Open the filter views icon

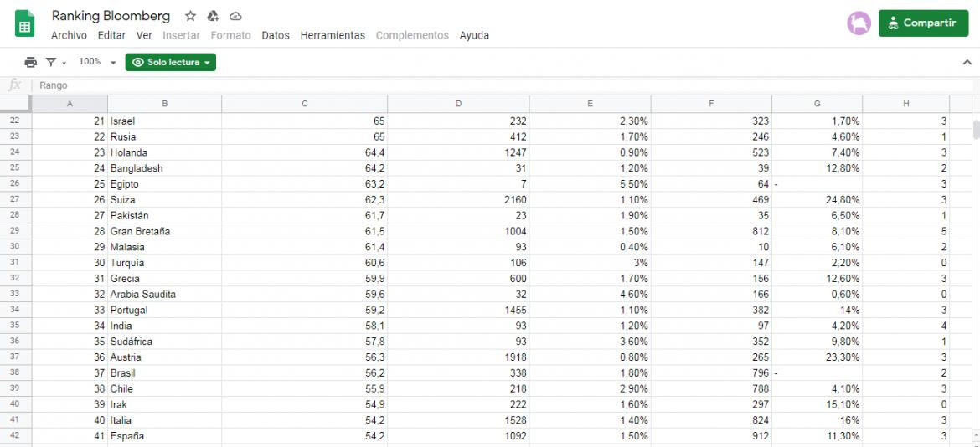[x=50, y=62]
